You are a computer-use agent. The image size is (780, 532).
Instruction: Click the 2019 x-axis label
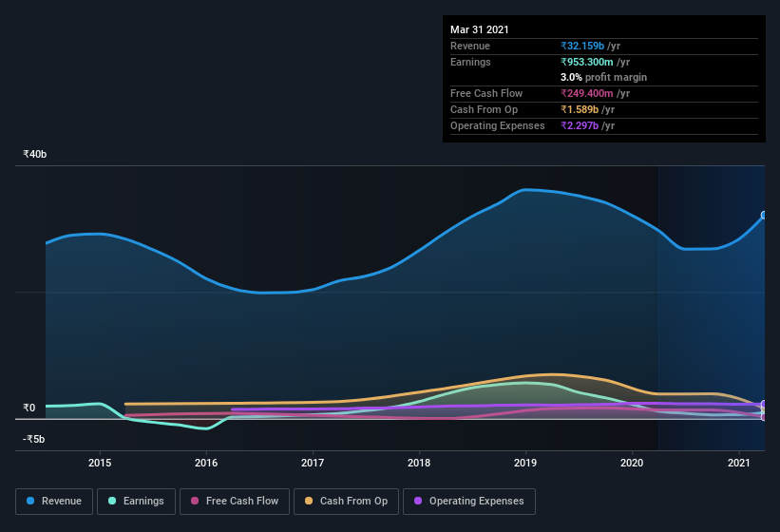[x=525, y=463]
